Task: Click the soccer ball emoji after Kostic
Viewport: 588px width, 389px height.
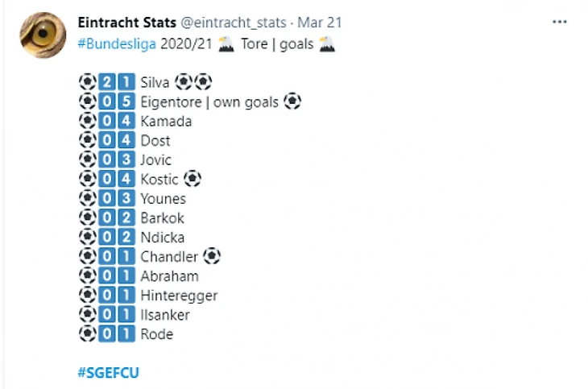Action: (x=193, y=179)
